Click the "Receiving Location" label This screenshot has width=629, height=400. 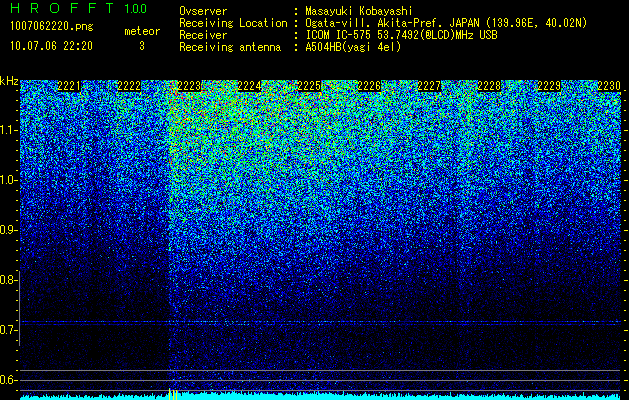point(233,23)
